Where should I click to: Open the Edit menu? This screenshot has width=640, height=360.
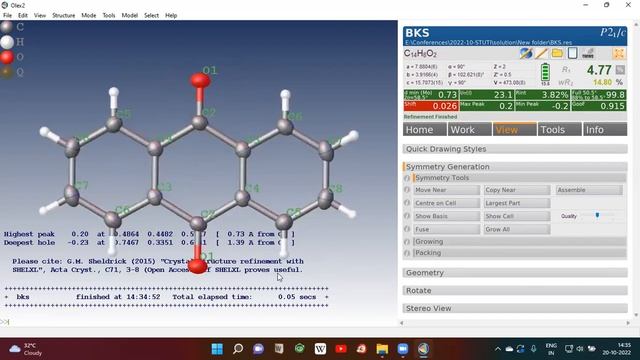23,16
